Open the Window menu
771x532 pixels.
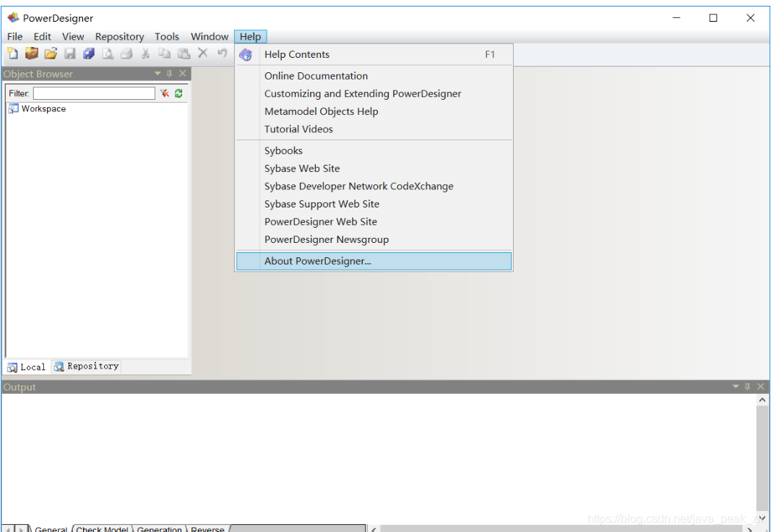pos(210,36)
